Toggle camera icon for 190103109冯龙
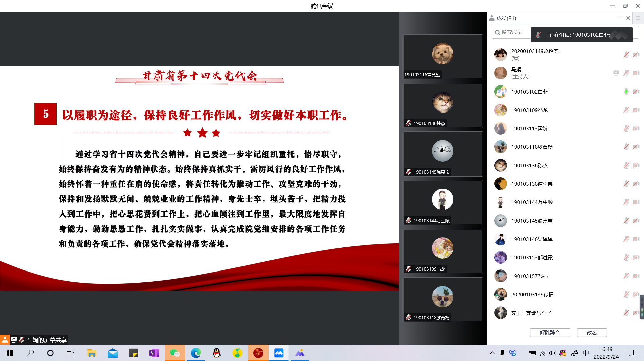 636,110
